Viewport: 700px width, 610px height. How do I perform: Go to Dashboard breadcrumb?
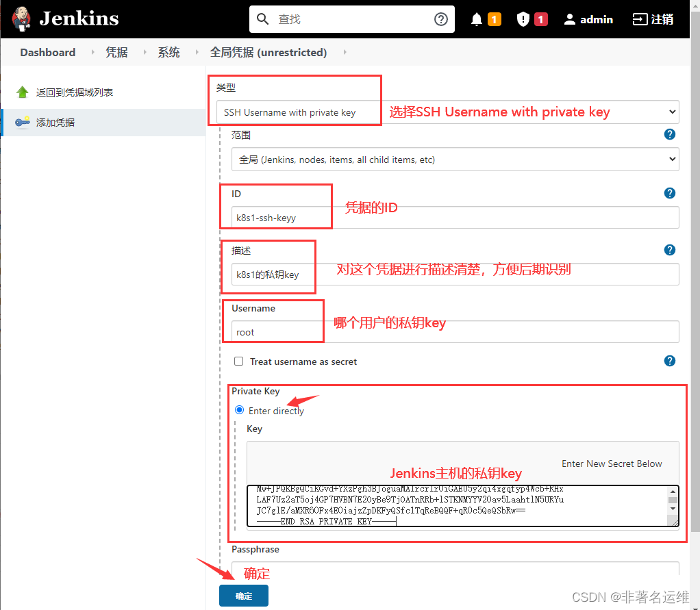pyautogui.click(x=48, y=52)
